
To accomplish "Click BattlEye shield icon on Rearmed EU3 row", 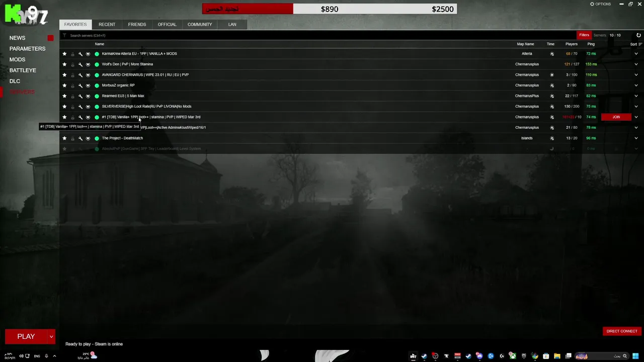I will [x=88, y=96].
